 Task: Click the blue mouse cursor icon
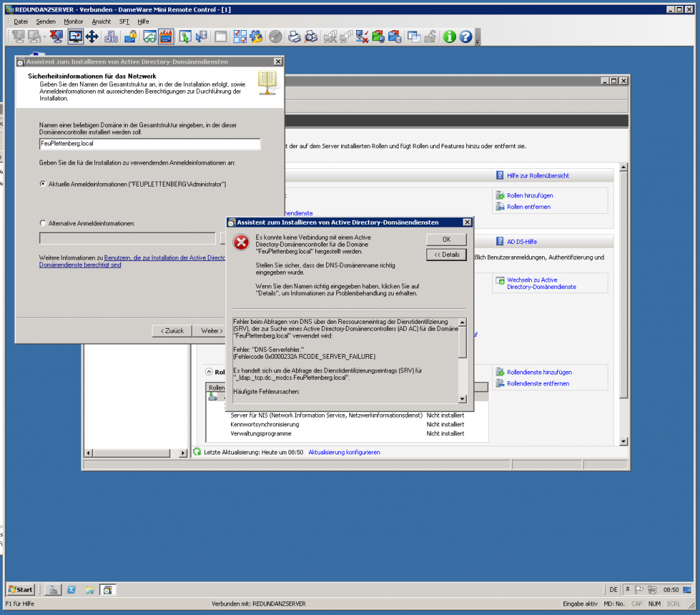point(202,37)
